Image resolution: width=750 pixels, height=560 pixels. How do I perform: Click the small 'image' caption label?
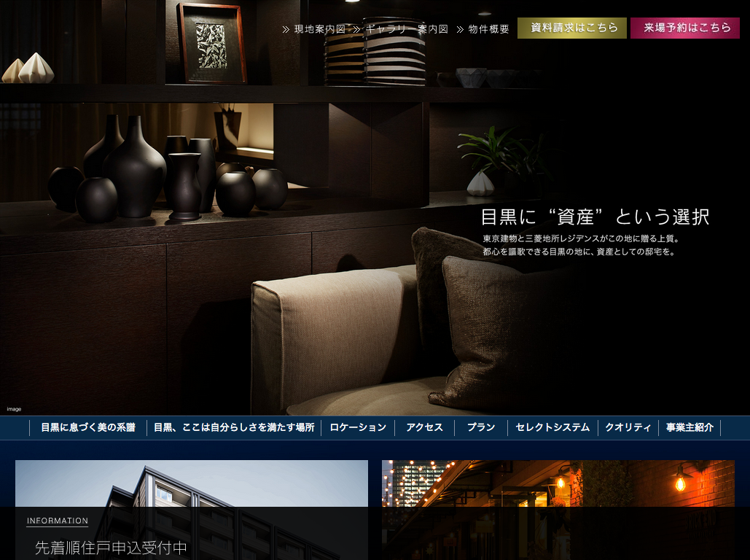[x=14, y=409]
